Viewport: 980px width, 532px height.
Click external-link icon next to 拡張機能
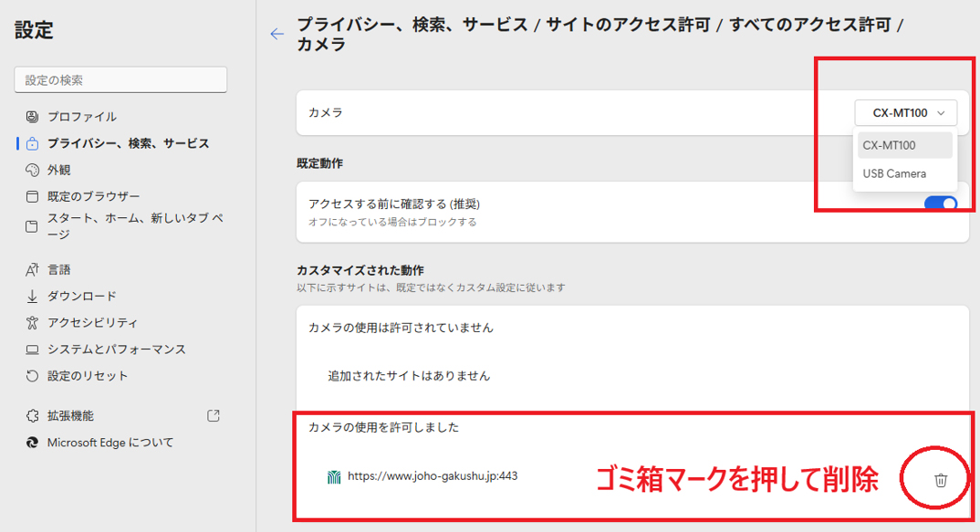[x=214, y=416]
